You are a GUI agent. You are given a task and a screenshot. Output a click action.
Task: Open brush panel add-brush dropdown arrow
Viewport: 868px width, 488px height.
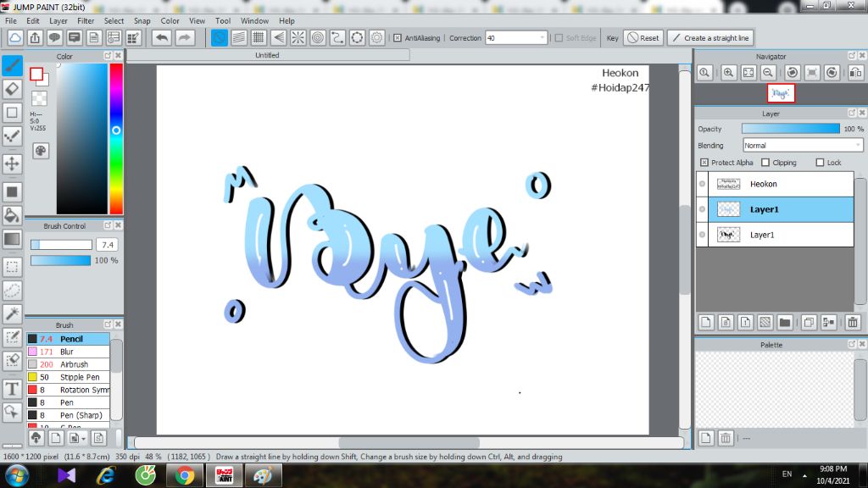pos(83,439)
